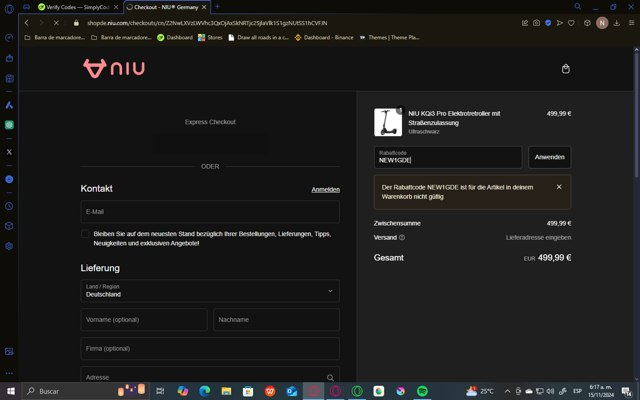This screenshot has width=640, height=400.
Task: Click address lookup magnifier in Adresse field
Action: (x=330, y=378)
